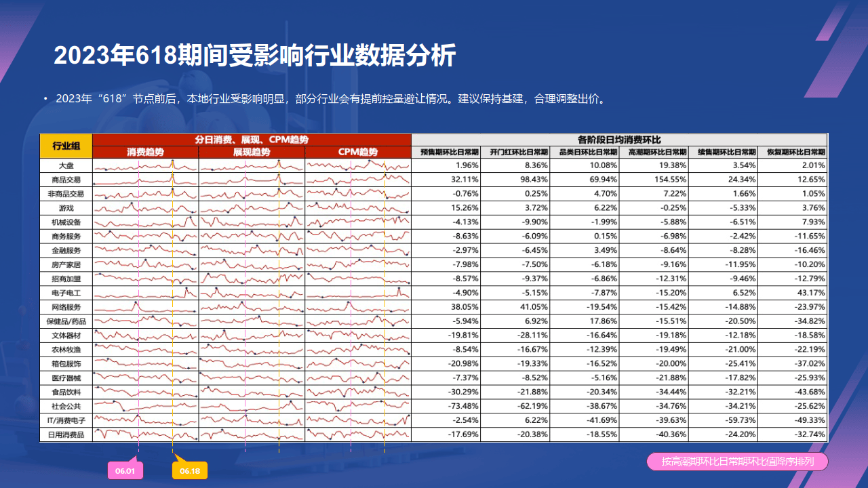Click the 各阶段日均消费环比 header
The width and height of the screenshot is (868, 488).
click(x=620, y=139)
